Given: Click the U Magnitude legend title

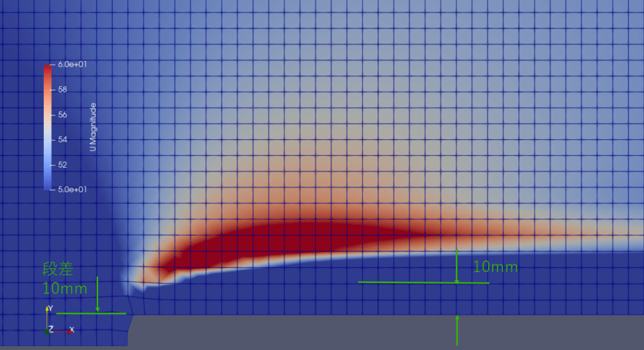Looking at the screenshot, I should coord(93,127).
